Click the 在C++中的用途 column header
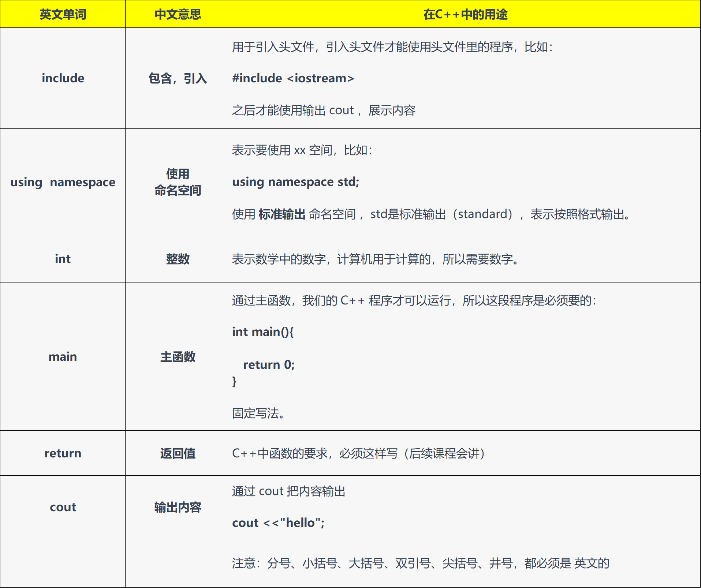The height and width of the screenshot is (588, 701). [x=465, y=14]
